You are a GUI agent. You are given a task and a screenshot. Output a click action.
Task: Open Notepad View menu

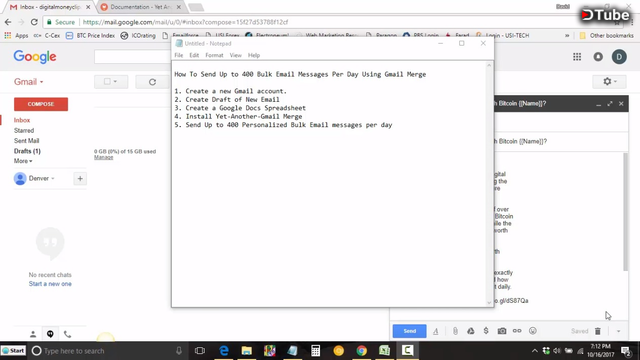(x=236, y=55)
